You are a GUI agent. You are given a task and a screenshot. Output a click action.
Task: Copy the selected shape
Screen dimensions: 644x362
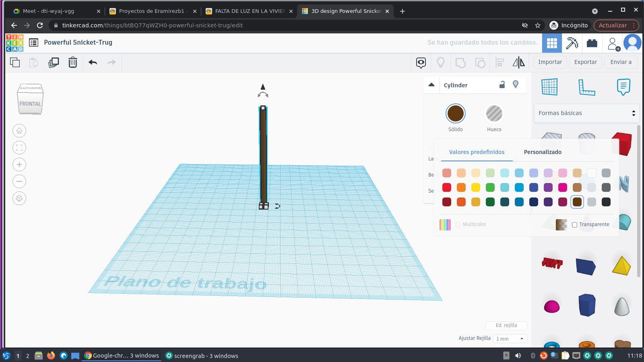tap(15, 62)
